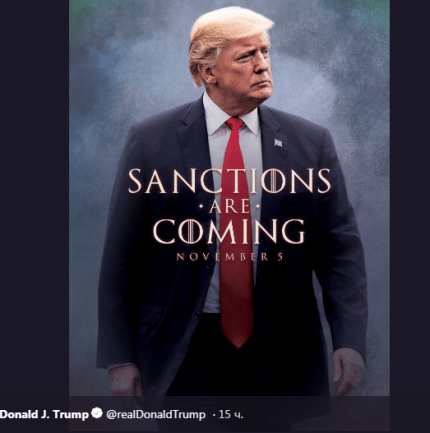Click the white shirt collar
Screen dimensions: 430x433
coord(230,115)
